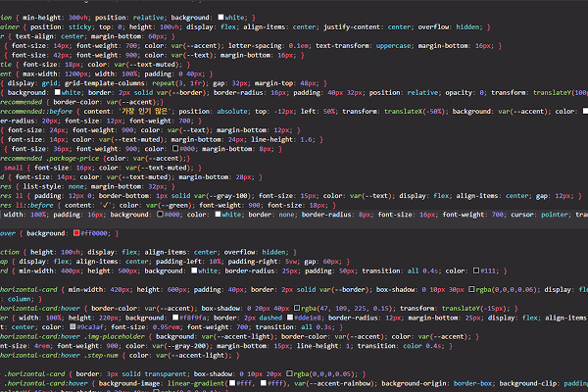
Task: Click the 'justify-content' property
Action: click(x=352, y=27)
